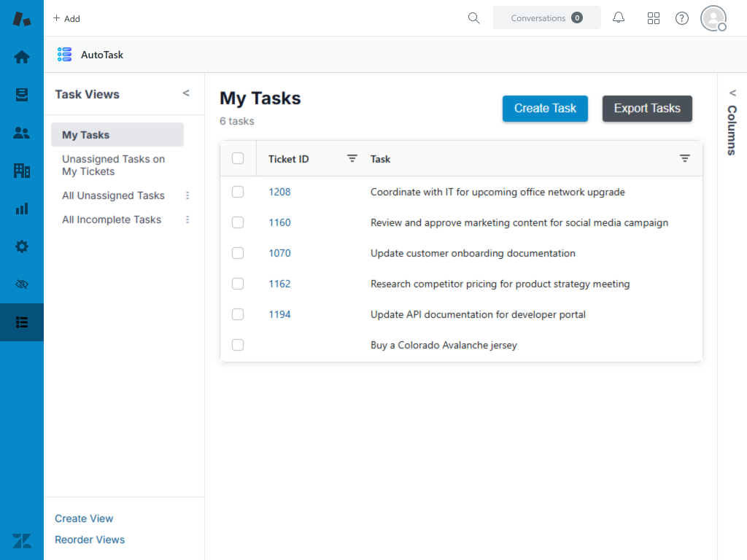Viewport: 747px width, 560px height.
Task: Select the All Incomplete Tasks view
Action: 112,219
